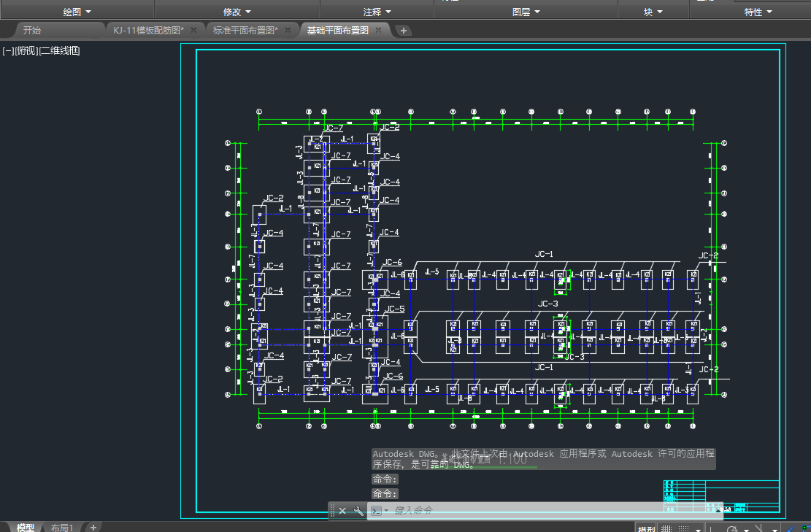Add a new drawing tab
This screenshot has height=532, width=811.
click(x=404, y=31)
